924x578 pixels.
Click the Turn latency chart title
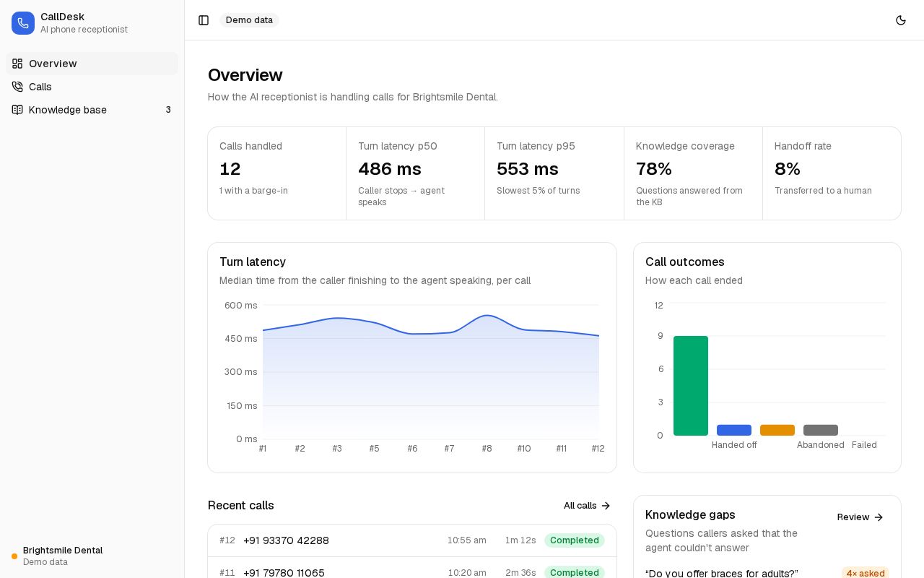click(x=253, y=262)
